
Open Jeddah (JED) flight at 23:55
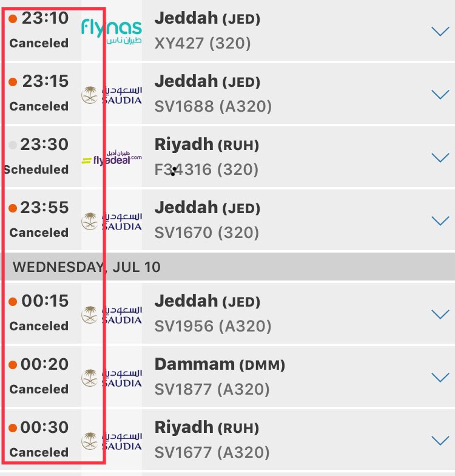coord(227,220)
